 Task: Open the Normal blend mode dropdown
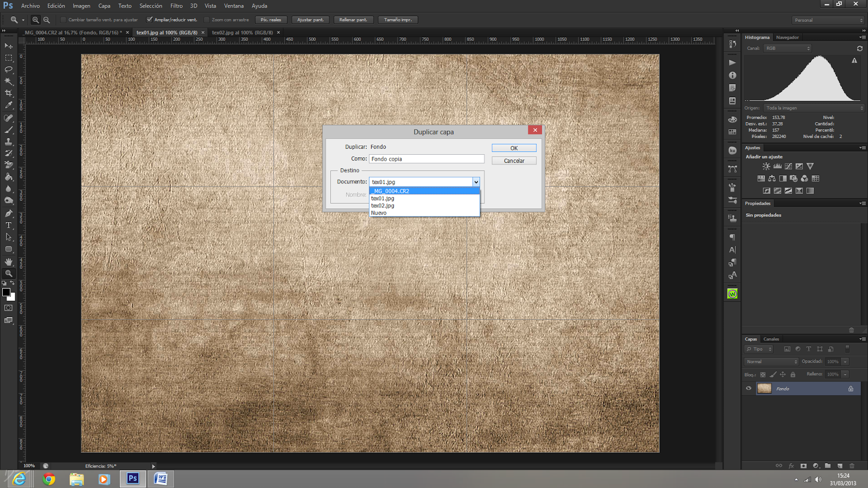(x=771, y=362)
